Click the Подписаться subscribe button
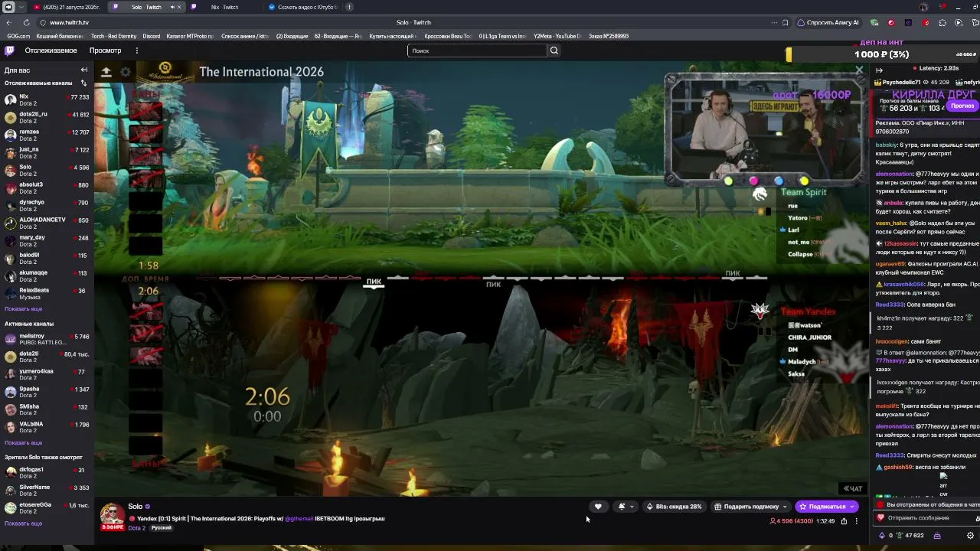The width and height of the screenshot is (980, 551). [827, 507]
